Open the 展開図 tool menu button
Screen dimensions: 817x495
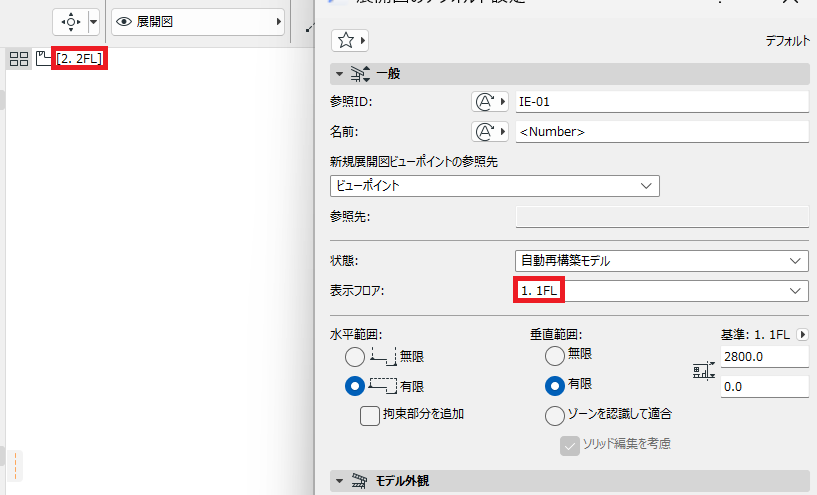198,22
